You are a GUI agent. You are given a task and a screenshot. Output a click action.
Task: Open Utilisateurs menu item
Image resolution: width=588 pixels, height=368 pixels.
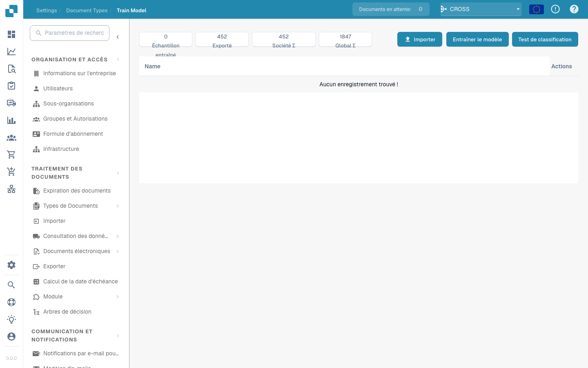tap(76, 89)
